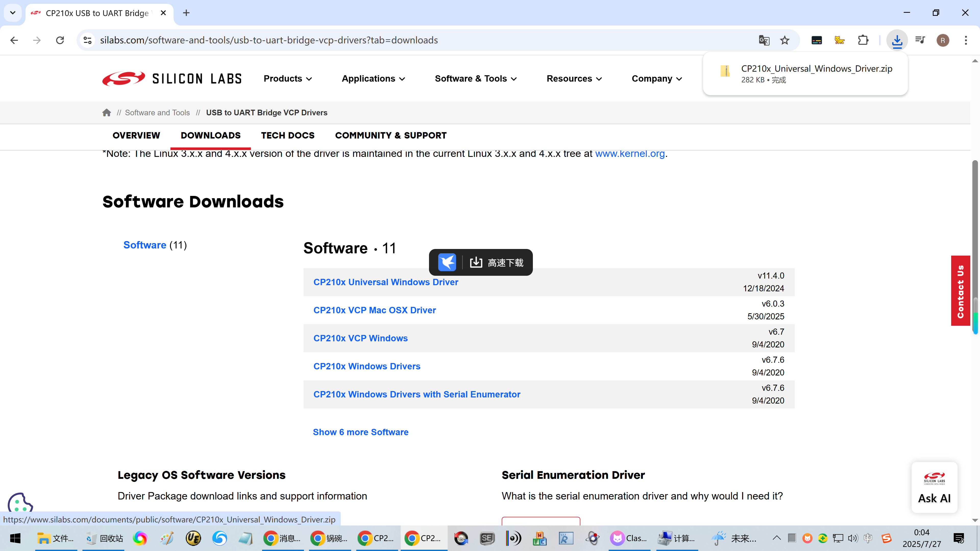This screenshot has height=551, width=980.
Task: Download CP210x VCP Mac OSX Driver
Action: [x=374, y=310]
